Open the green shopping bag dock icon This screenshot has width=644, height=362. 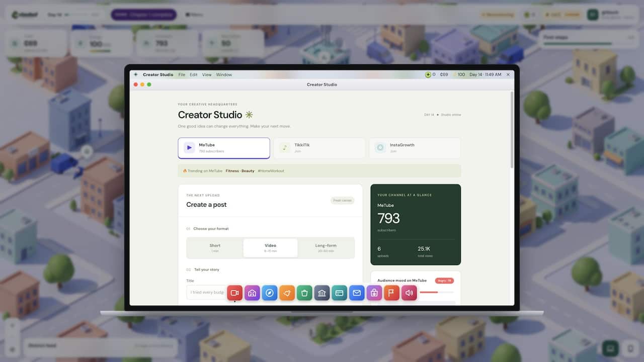(x=304, y=293)
